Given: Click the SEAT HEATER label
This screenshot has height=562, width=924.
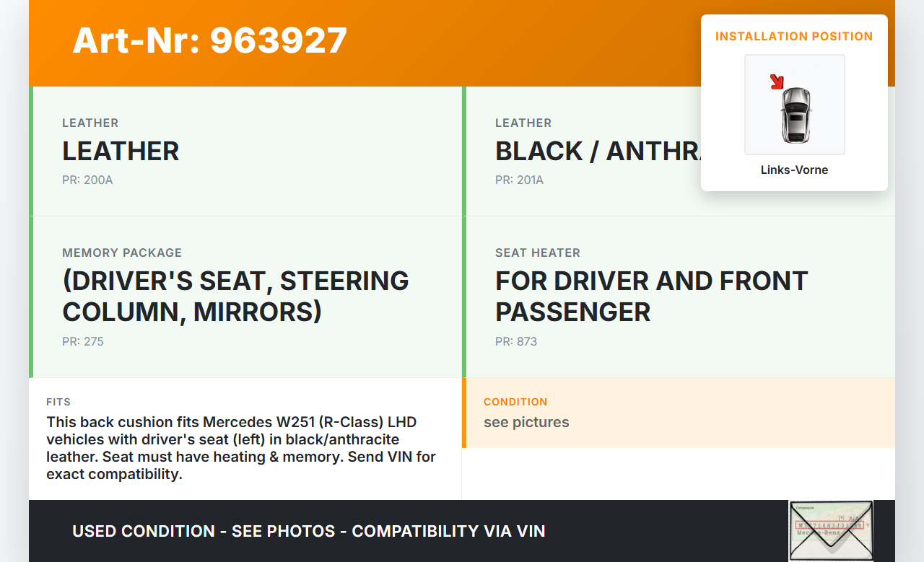Looking at the screenshot, I should click(x=538, y=253).
